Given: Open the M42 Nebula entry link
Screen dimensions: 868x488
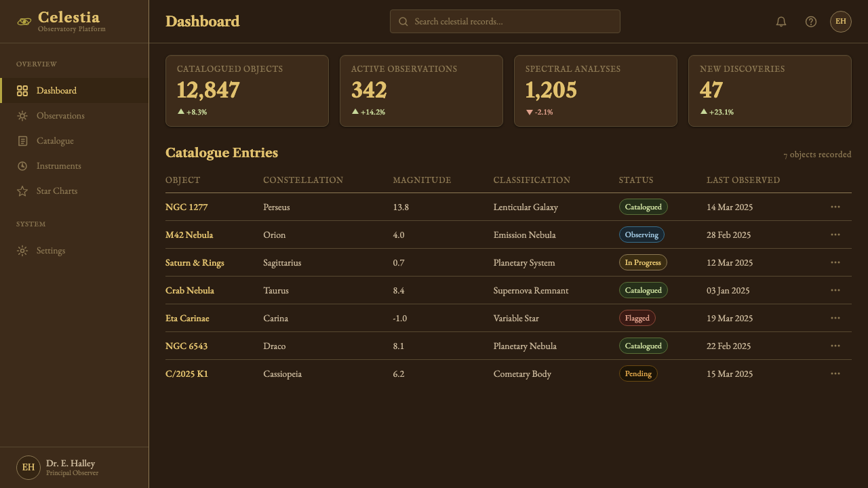Looking at the screenshot, I should (189, 235).
